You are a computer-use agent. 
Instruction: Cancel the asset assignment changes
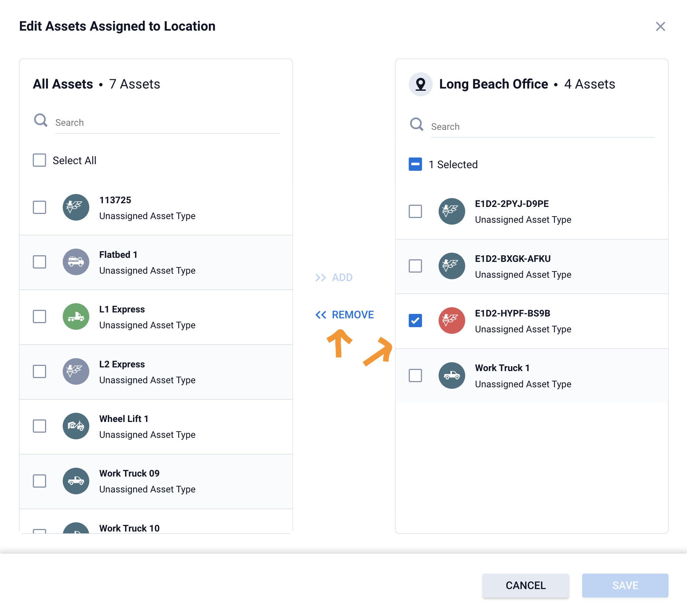pos(525,585)
